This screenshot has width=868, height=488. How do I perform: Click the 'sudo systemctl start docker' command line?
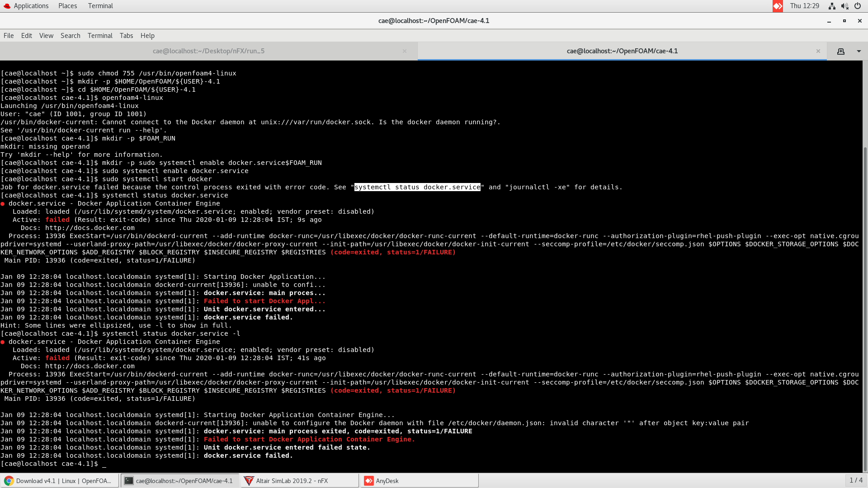tap(157, 179)
